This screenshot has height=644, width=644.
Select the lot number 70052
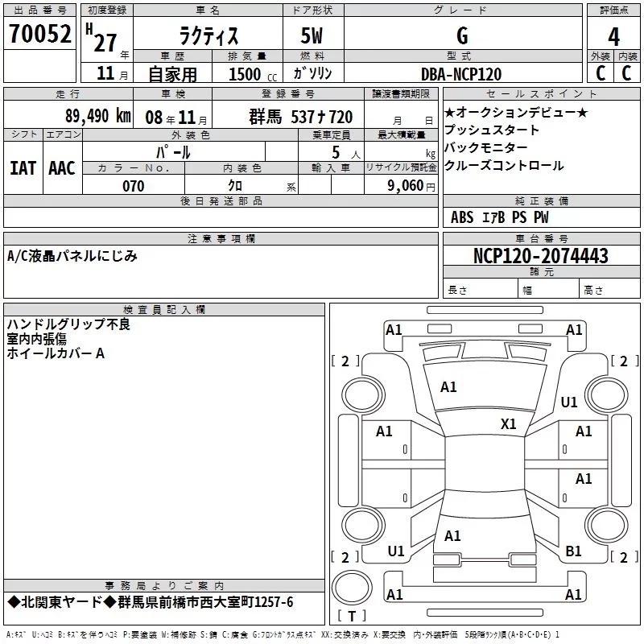tap(40, 34)
